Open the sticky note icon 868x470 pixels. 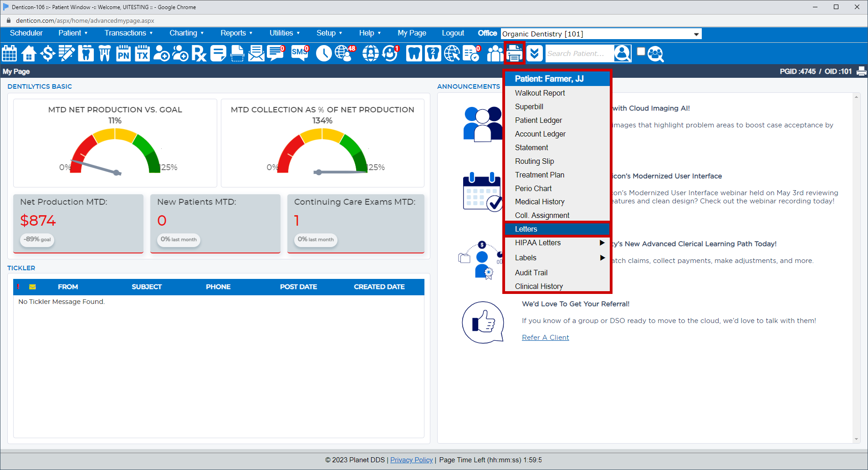click(218, 54)
